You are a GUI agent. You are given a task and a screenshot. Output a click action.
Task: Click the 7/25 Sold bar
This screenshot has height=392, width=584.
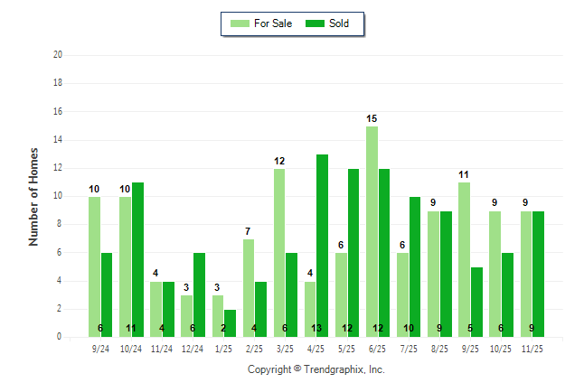tap(415, 266)
